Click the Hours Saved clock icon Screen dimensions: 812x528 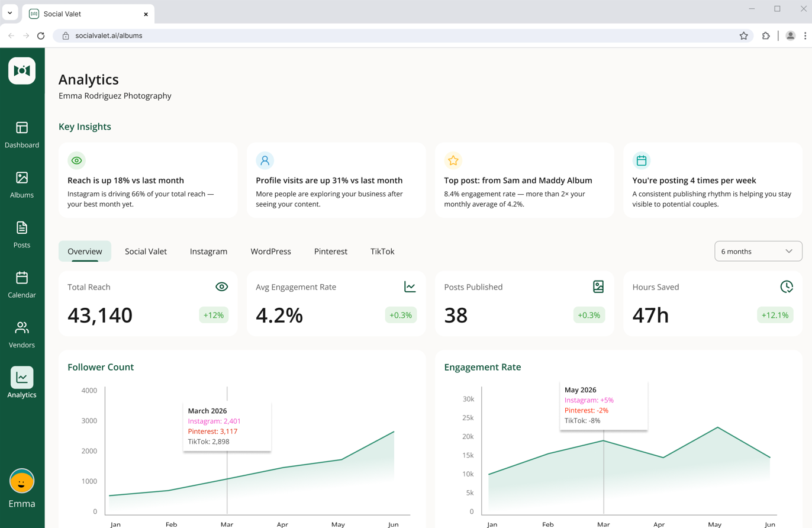coord(787,287)
